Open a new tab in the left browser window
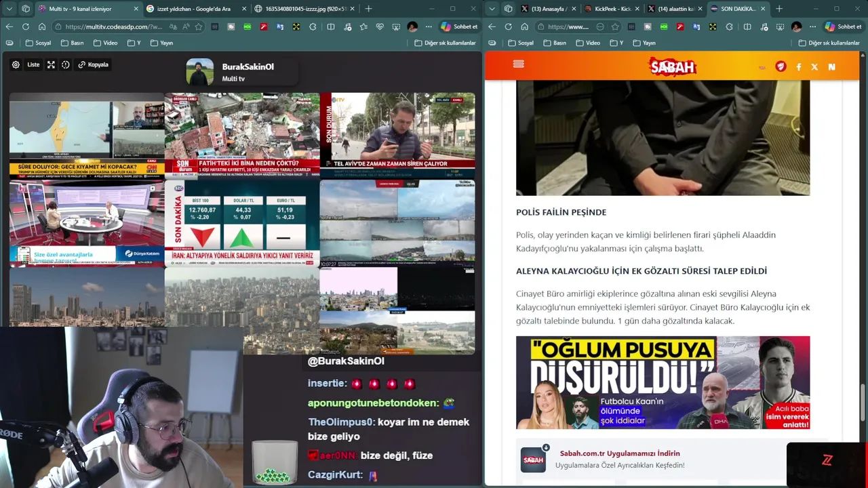 pyautogui.click(x=368, y=9)
